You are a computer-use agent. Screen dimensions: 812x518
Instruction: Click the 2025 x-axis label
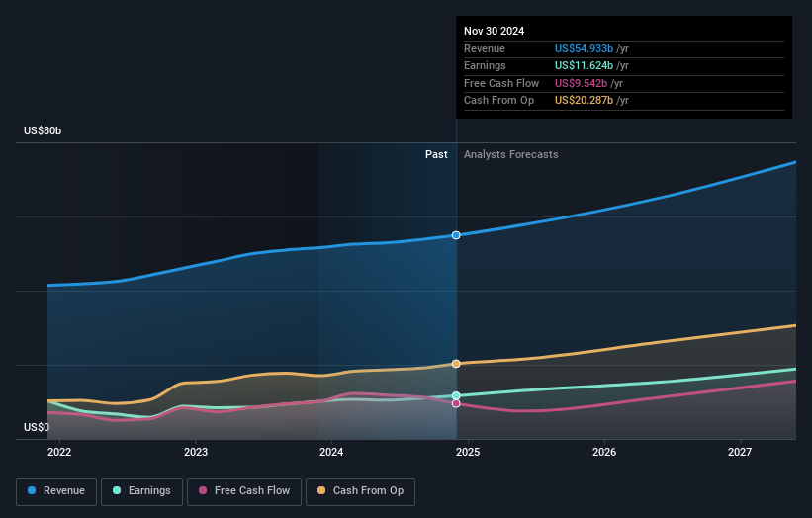click(468, 452)
